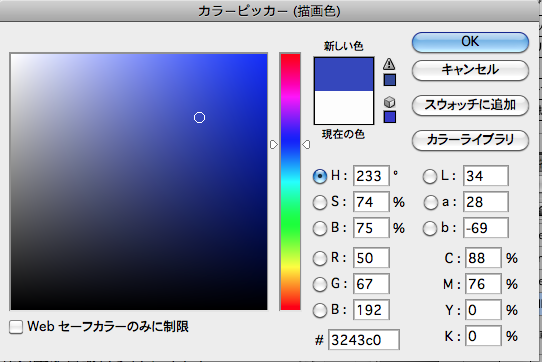Click the hue slider right arrow handle
Viewport: 542px width, 362px height.
pos(306,145)
